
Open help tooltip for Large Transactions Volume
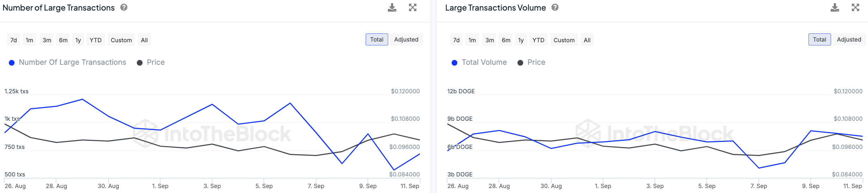pyautogui.click(x=555, y=7)
